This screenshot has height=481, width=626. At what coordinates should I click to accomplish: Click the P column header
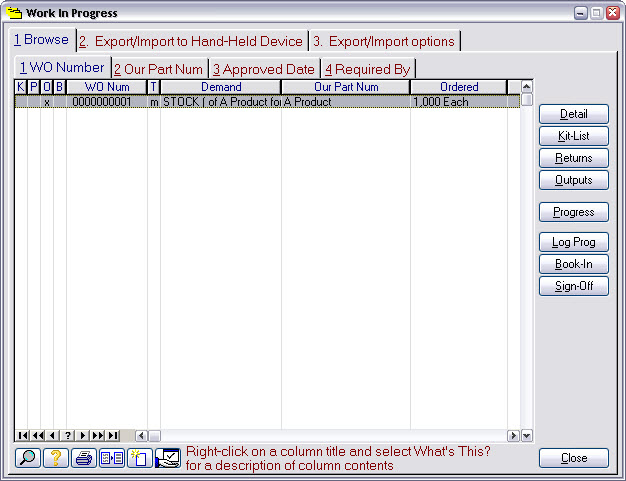(x=34, y=87)
